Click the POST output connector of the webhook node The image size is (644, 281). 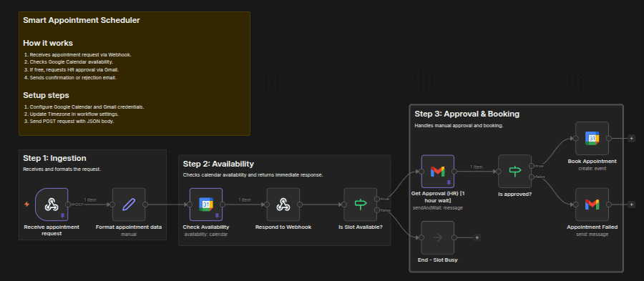coord(68,204)
